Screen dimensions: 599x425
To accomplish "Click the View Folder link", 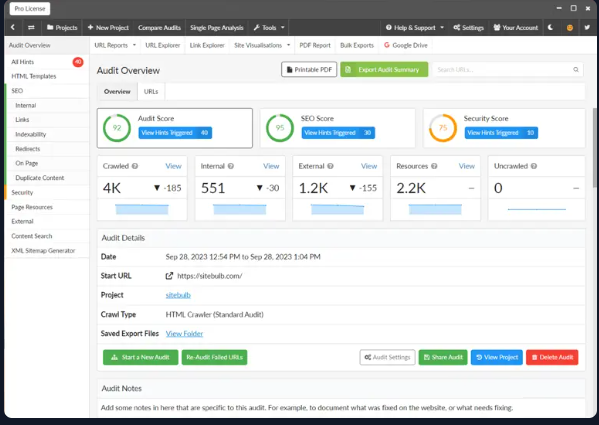I will [x=184, y=334].
